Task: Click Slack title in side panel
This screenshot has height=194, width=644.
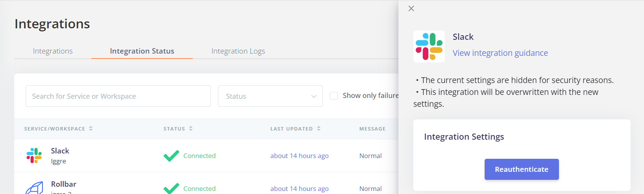Action: coord(463,37)
